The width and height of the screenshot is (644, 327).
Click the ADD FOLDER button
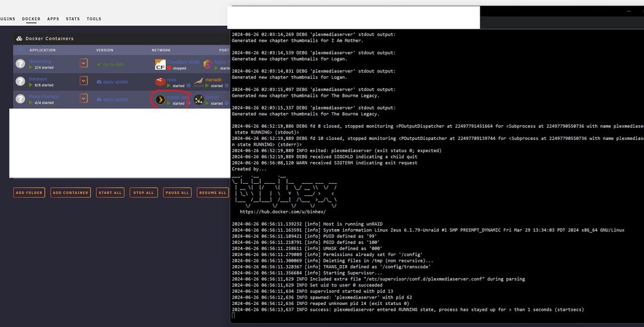(x=29, y=192)
